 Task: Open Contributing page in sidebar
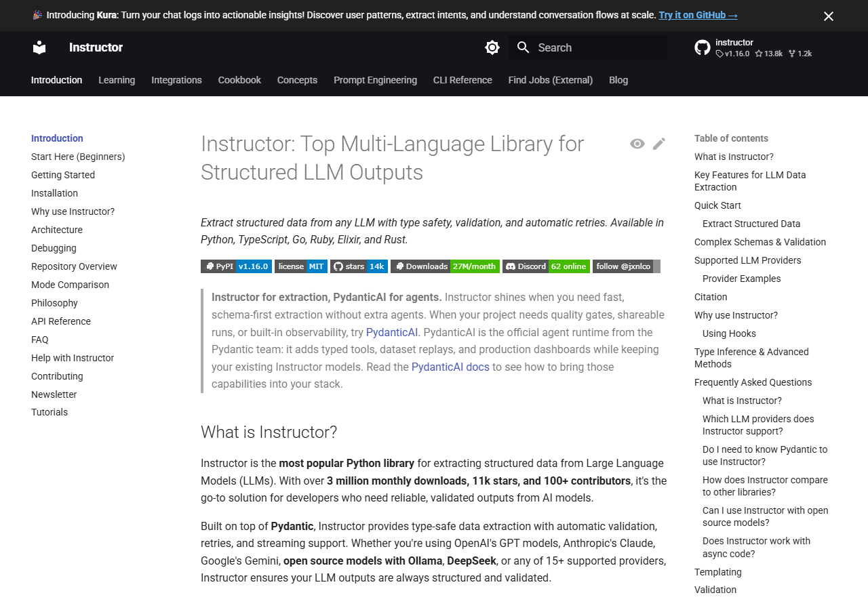click(57, 376)
